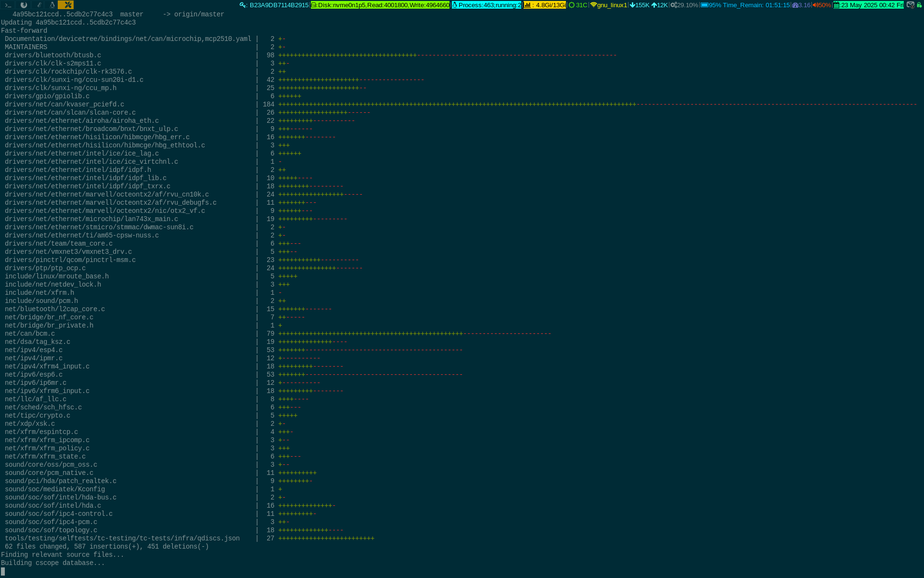Click the 'Building cscope database...' line
This screenshot has width=924, height=578.
(x=53, y=563)
